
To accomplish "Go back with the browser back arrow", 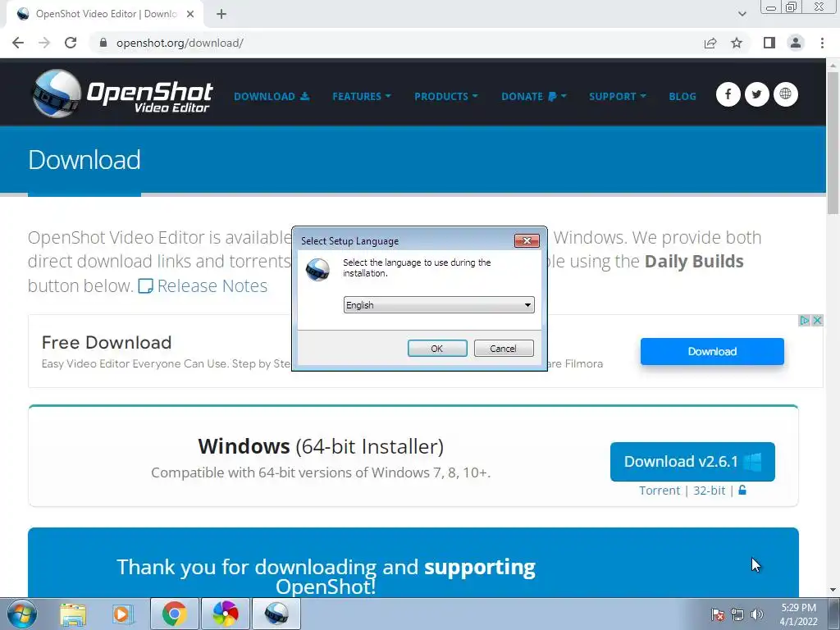I will click(x=18, y=43).
